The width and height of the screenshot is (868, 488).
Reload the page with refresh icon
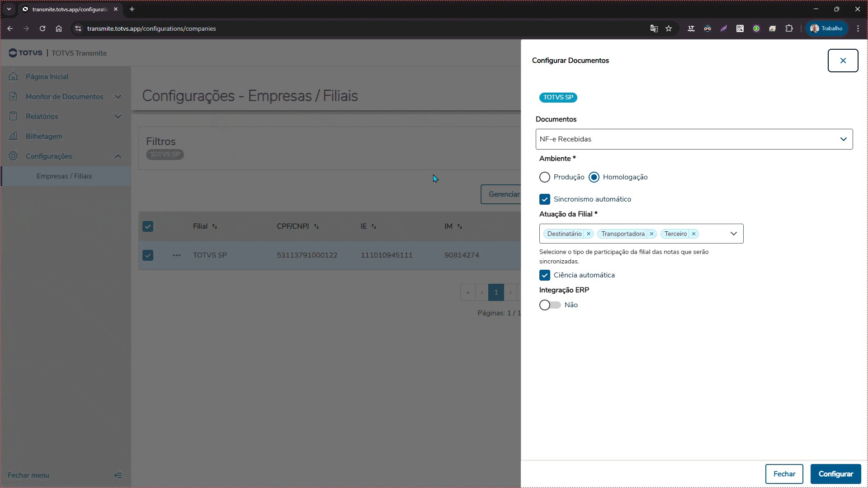pos(42,28)
